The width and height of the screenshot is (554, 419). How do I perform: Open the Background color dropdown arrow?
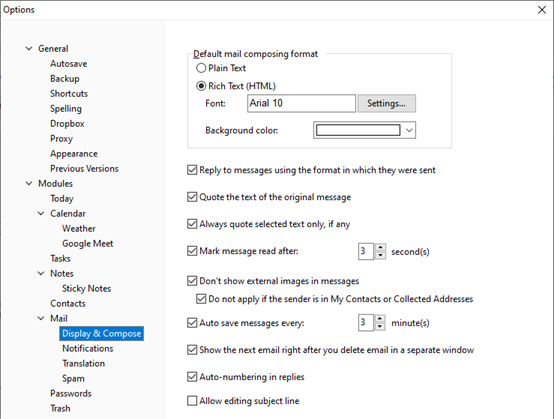pos(409,130)
